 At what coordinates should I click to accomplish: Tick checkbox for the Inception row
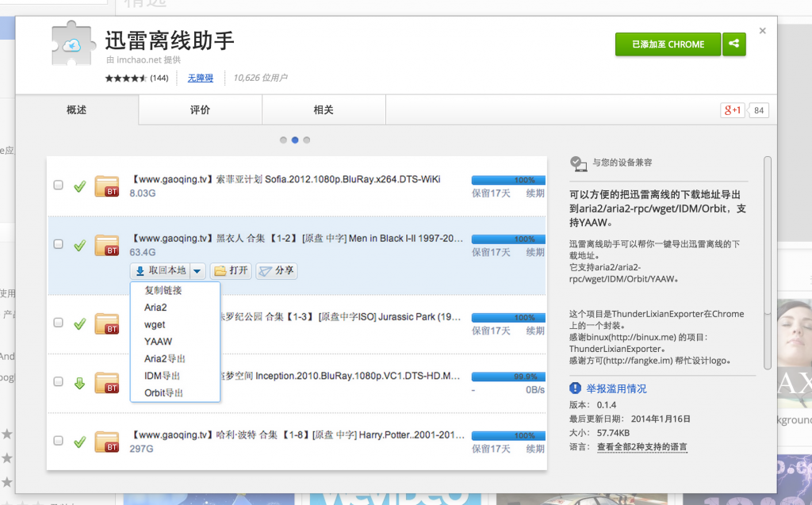[58, 382]
